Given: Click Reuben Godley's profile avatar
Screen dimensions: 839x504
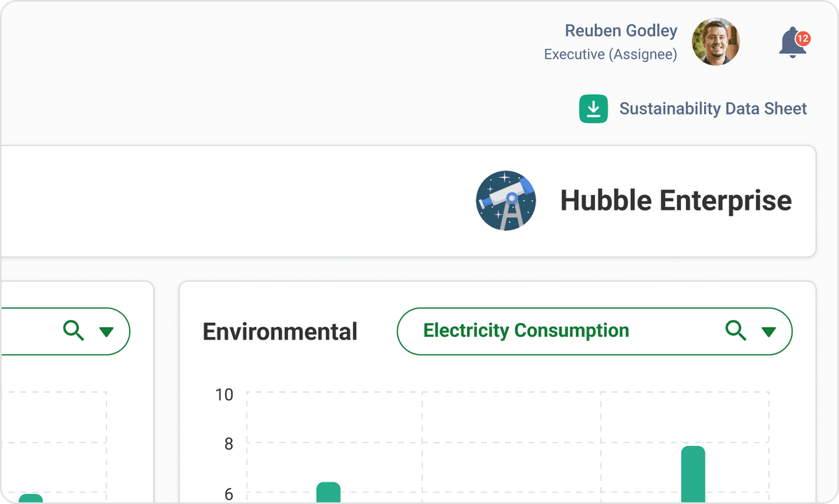Looking at the screenshot, I should tap(716, 42).
